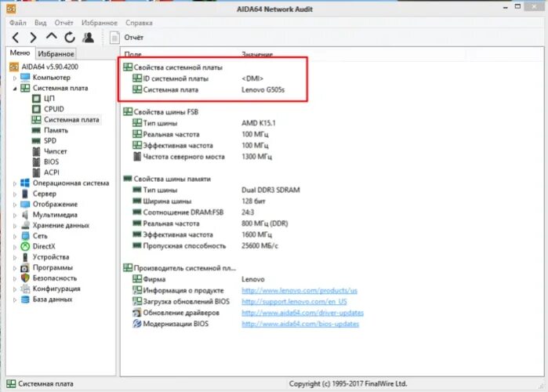Click the Устройства device icon
Screen dimensions: 548x392
(25, 257)
